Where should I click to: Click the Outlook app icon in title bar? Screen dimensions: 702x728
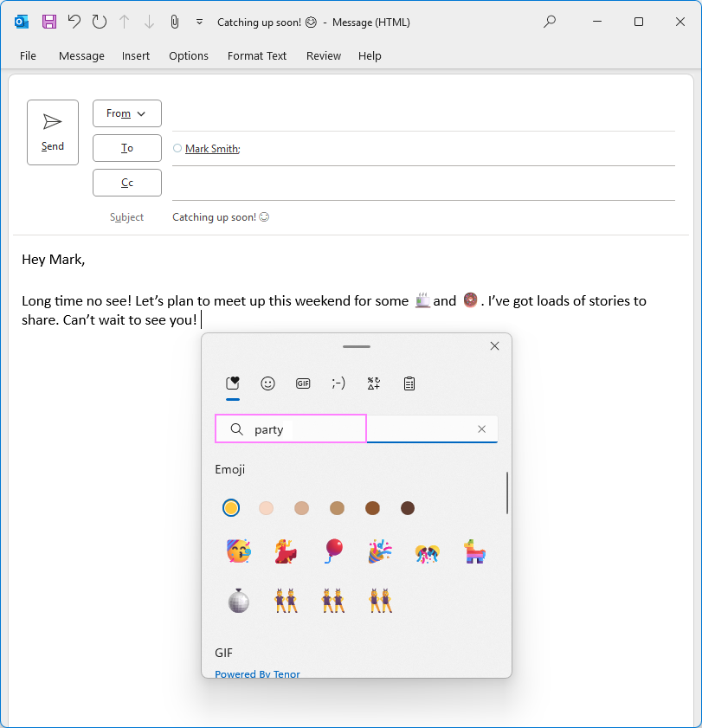(x=22, y=22)
